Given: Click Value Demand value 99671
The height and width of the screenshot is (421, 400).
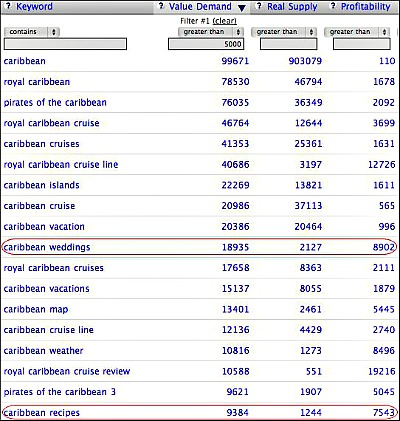Looking at the screenshot, I should tap(235, 61).
